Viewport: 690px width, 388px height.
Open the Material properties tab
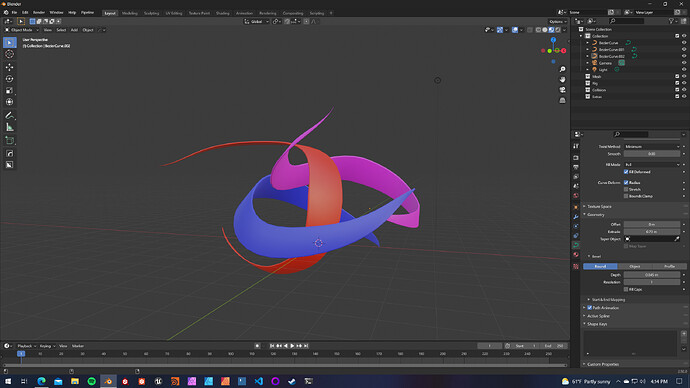[x=576, y=255]
